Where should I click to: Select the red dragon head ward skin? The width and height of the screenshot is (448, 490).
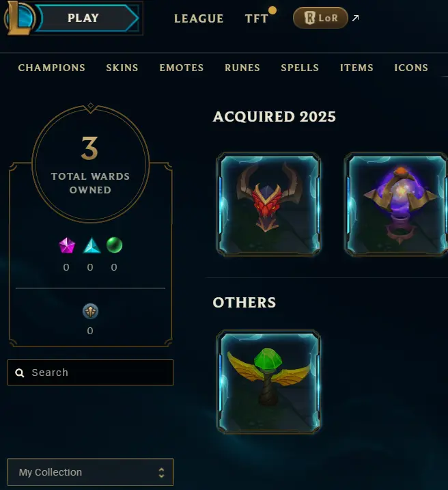click(268, 204)
